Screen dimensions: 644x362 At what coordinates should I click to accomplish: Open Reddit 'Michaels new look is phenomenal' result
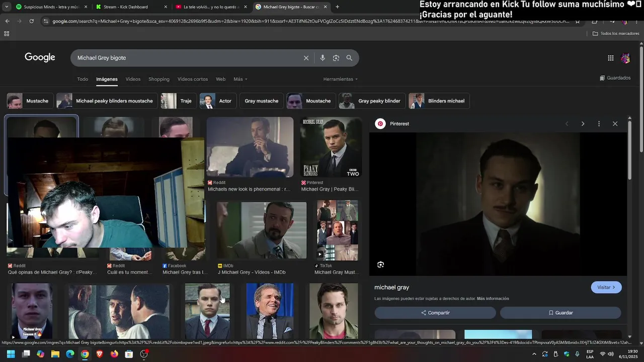click(250, 147)
